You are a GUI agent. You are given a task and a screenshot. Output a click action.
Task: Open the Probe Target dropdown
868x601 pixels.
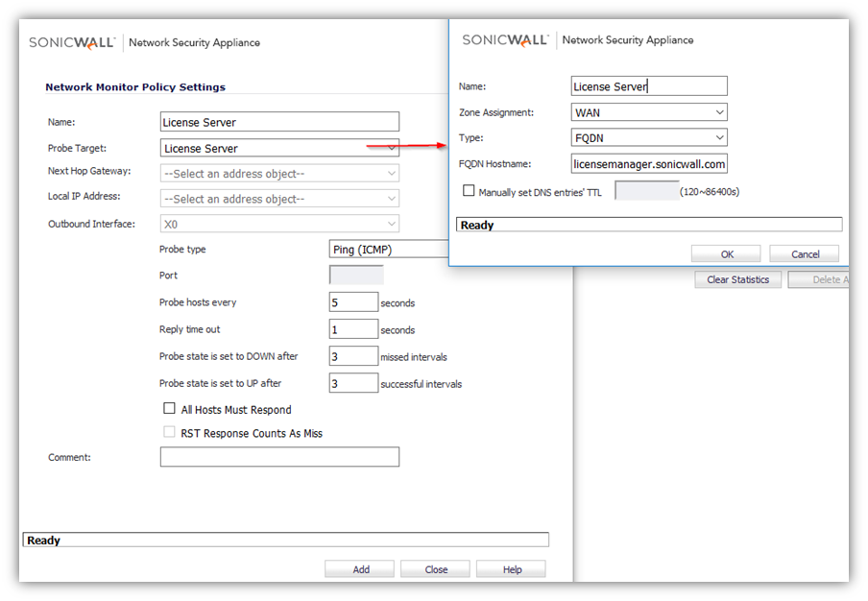(279, 148)
